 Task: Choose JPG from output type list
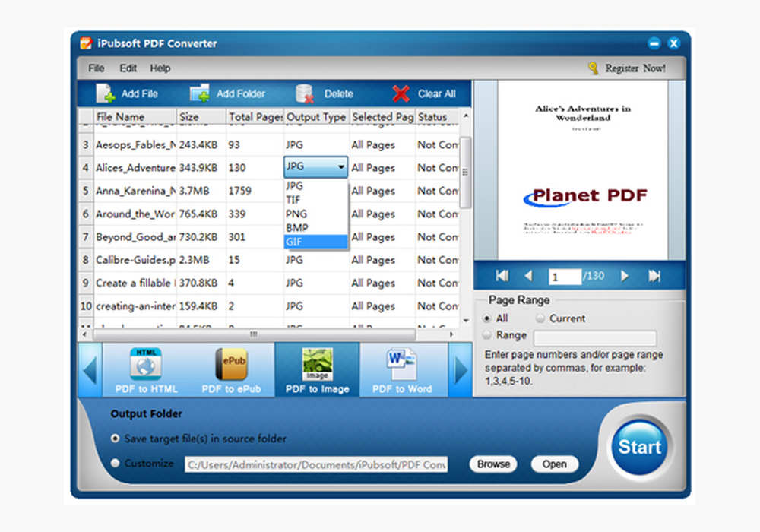[315, 185]
